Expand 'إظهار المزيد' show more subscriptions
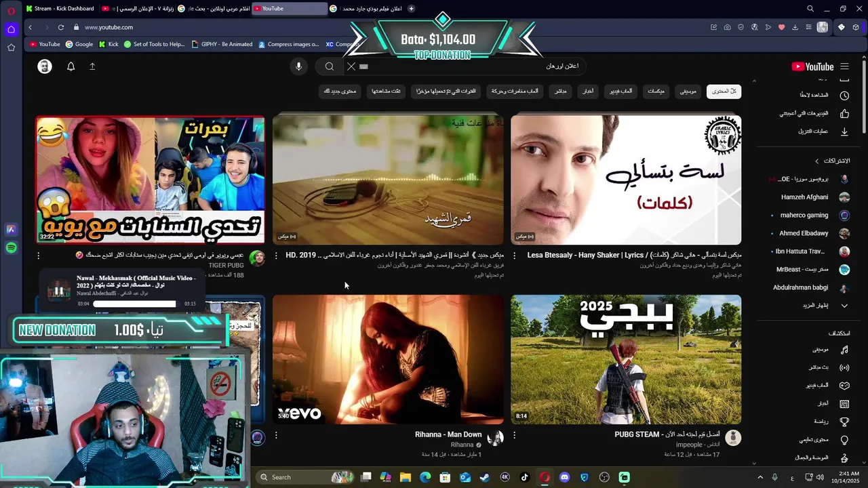 (x=826, y=306)
